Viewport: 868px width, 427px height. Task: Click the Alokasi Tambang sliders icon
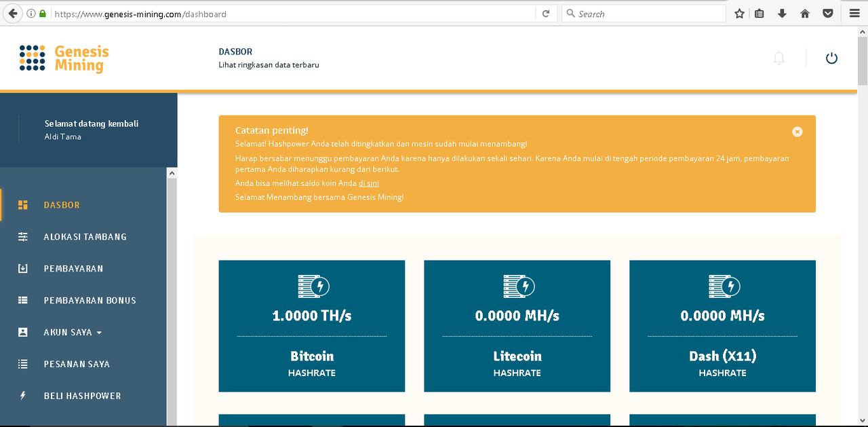click(23, 237)
